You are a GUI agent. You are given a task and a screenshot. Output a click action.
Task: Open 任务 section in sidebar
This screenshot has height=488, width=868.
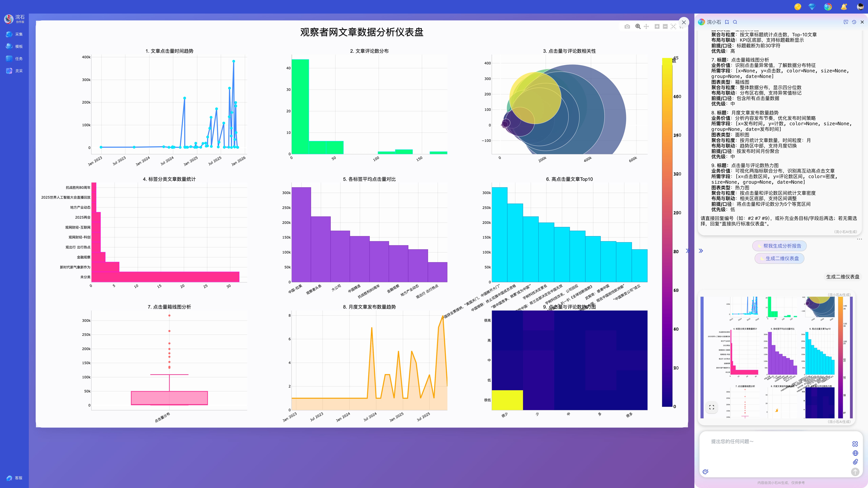coord(14,59)
